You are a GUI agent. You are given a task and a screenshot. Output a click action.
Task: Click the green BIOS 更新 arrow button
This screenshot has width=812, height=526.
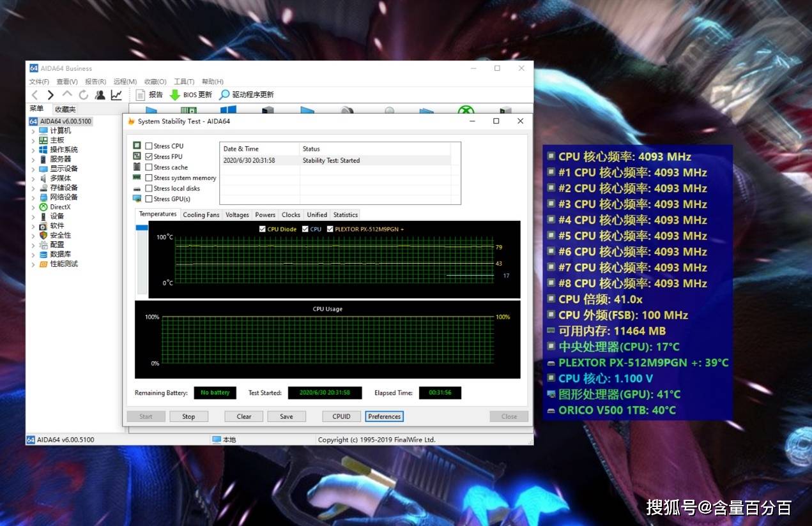click(190, 94)
